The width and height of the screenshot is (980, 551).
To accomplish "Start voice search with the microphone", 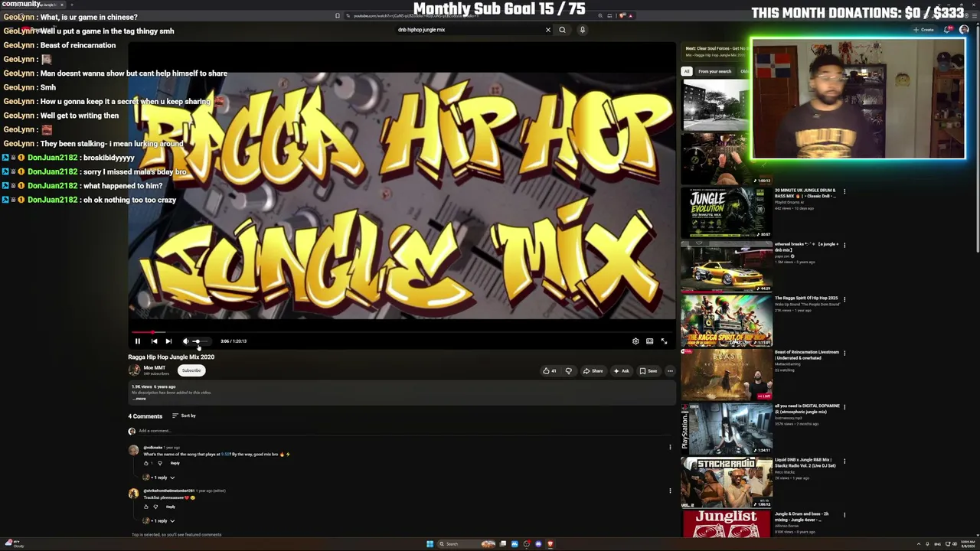I will pos(582,30).
